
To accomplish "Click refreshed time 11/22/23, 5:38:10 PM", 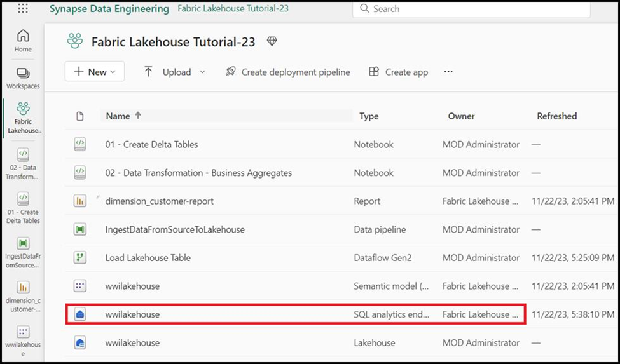I will point(573,314).
